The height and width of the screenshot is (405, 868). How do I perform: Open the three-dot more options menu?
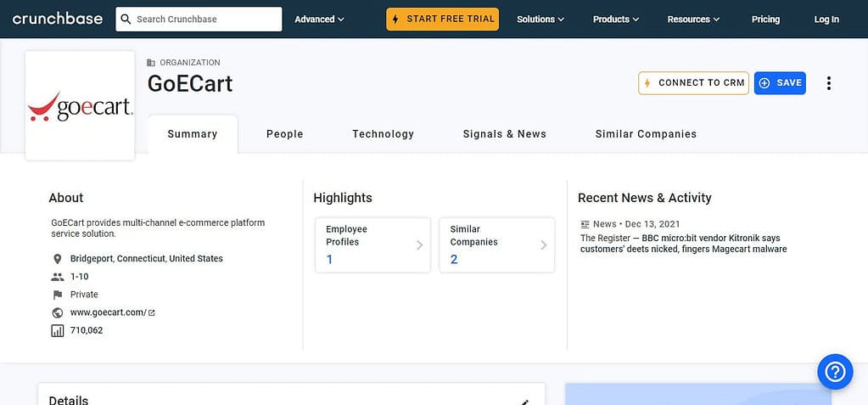click(x=829, y=83)
